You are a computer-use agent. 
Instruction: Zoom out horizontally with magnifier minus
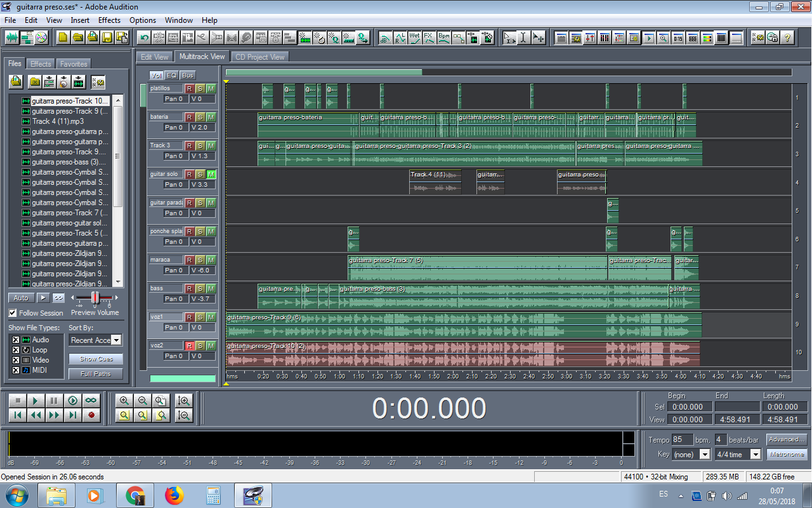click(143, 401)
